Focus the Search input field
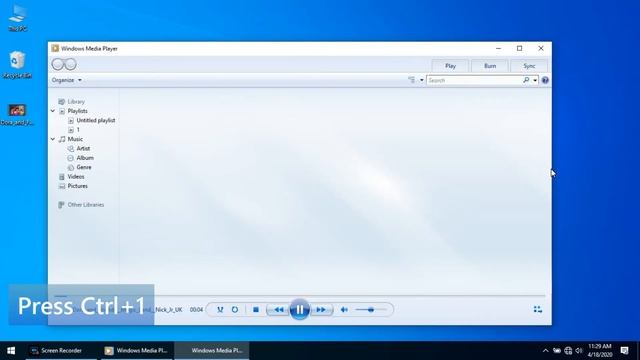The image size is (640, 360). [474, 80]
